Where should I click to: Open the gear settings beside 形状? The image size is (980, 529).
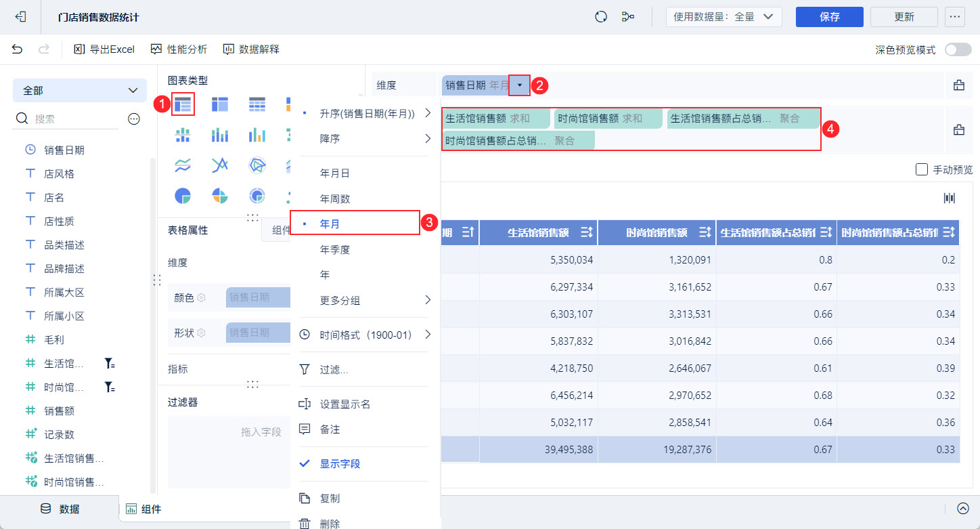pyautogui.click(x=201, y=333)
